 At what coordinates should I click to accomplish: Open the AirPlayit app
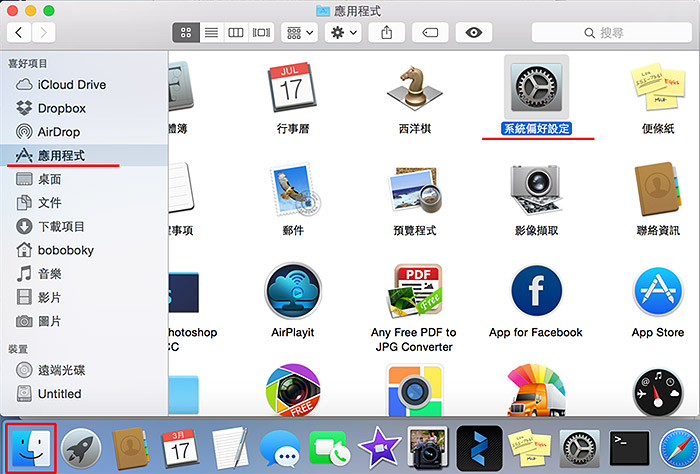(x=293, y=291)
